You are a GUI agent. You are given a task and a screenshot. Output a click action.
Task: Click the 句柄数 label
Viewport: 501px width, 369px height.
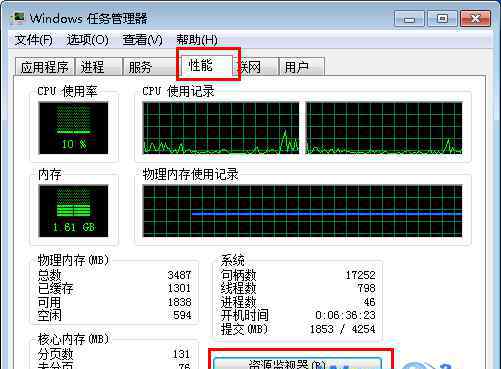238,275
